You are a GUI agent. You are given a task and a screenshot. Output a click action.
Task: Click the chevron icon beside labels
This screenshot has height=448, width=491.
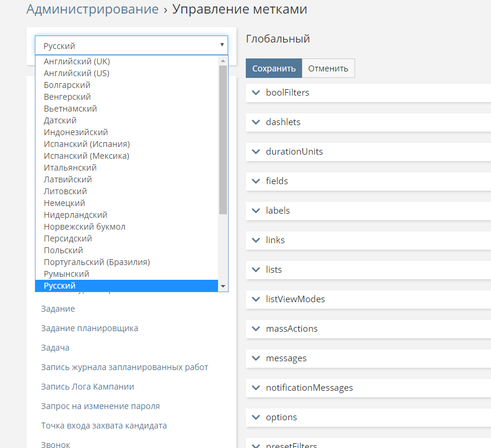coord(256,211)
